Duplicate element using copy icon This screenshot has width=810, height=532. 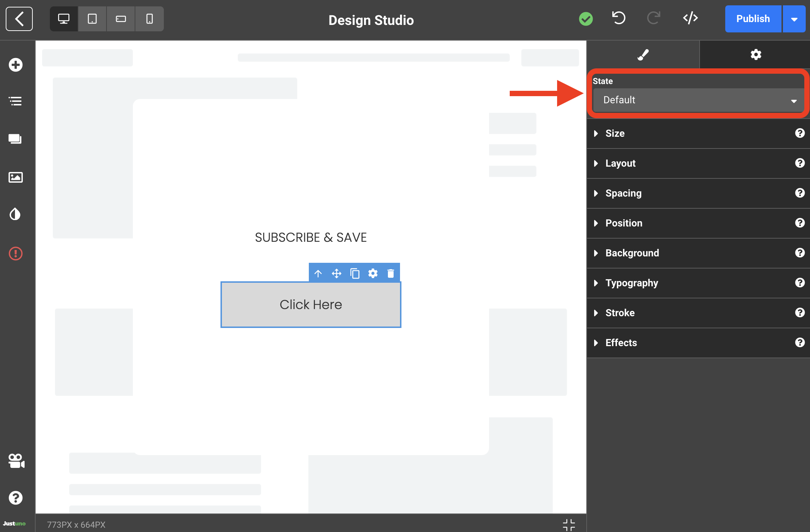355,273
